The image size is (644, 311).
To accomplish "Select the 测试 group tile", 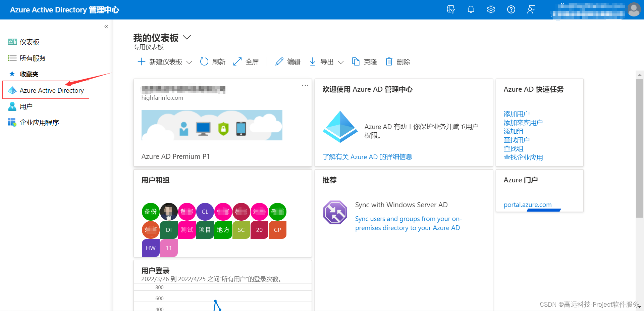I will 187,230.
